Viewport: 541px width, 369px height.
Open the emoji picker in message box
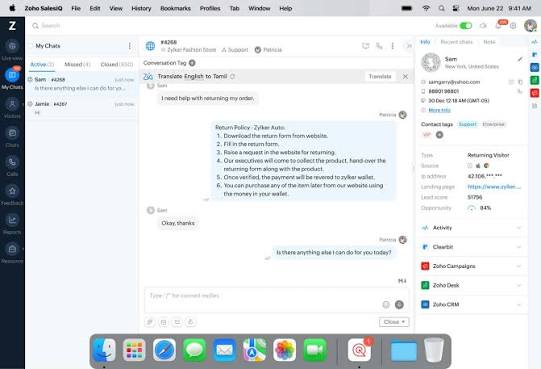click(386, 304)
